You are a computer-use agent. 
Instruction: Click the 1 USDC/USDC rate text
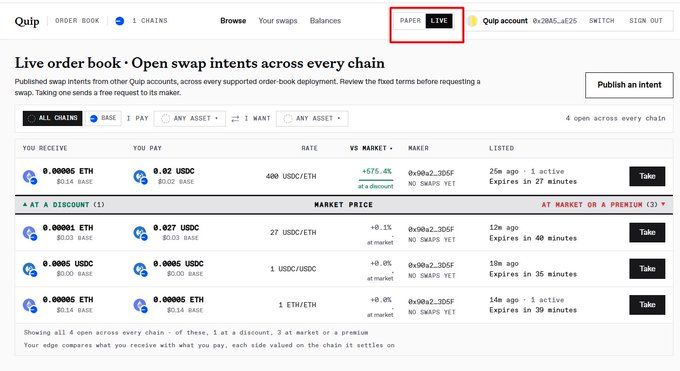click(293, 269)
